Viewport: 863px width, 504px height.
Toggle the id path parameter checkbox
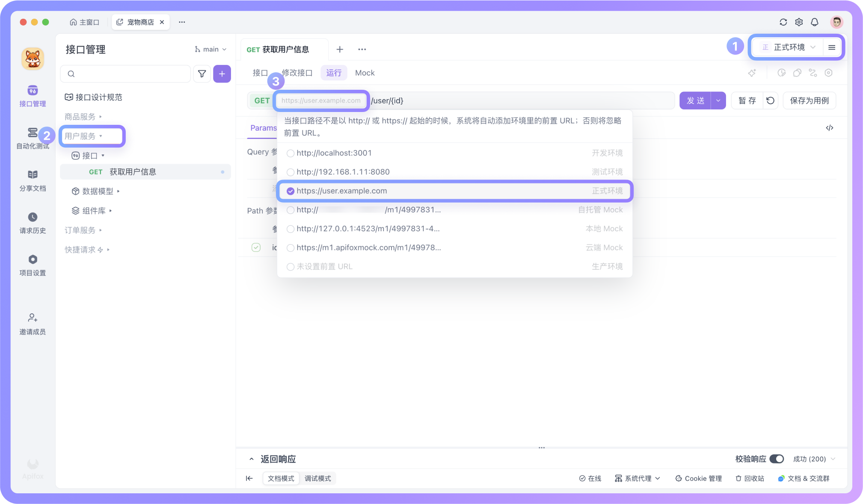click(x=256, y=248)
